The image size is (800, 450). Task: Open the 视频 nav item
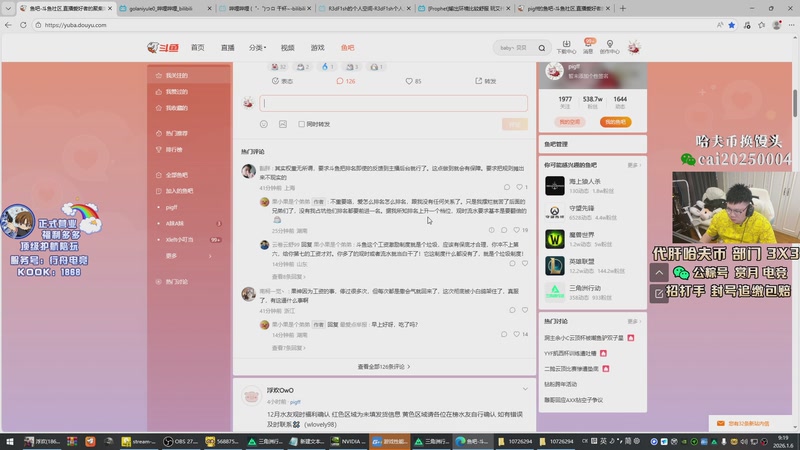[287, 47]
